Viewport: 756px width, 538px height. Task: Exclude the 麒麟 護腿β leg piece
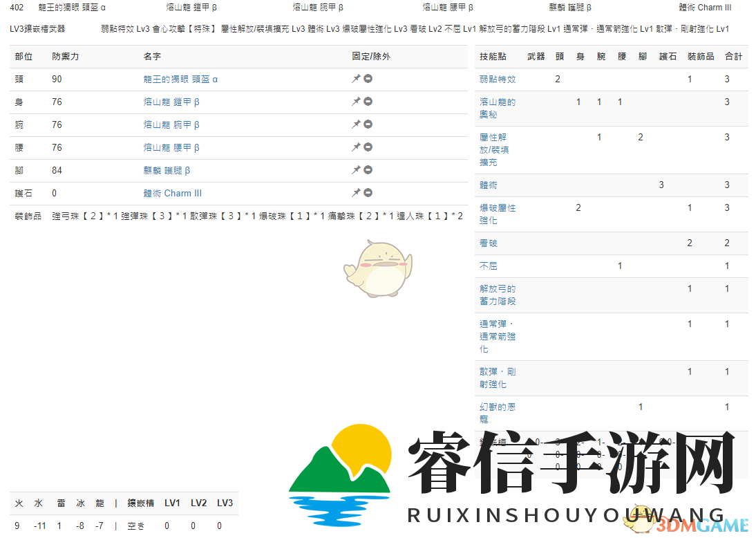369,170
